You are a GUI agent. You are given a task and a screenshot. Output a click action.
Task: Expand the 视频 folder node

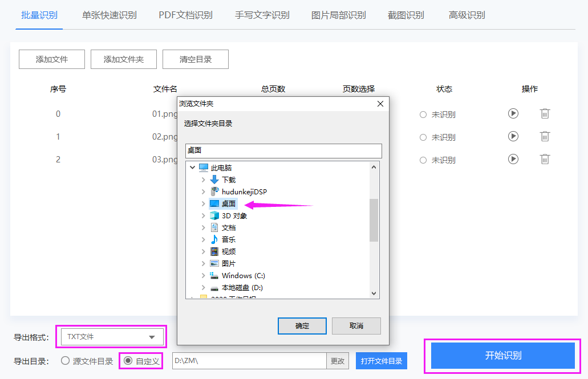203,251
